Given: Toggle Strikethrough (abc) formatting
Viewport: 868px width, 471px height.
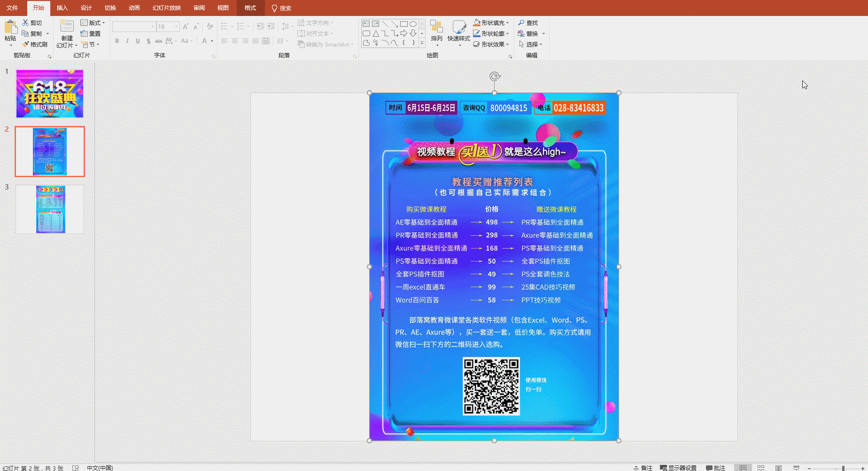Looking at the screenshot, I should [159, 41].
